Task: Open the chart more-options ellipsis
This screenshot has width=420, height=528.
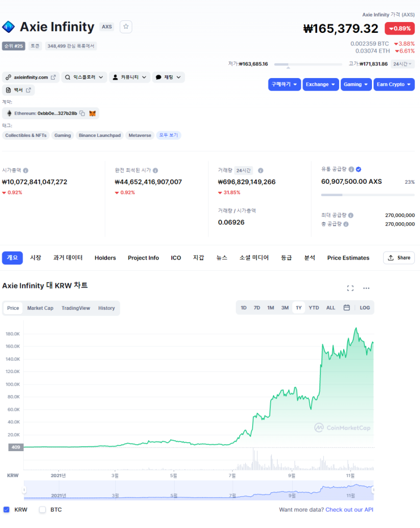Action: pos(366,288)
